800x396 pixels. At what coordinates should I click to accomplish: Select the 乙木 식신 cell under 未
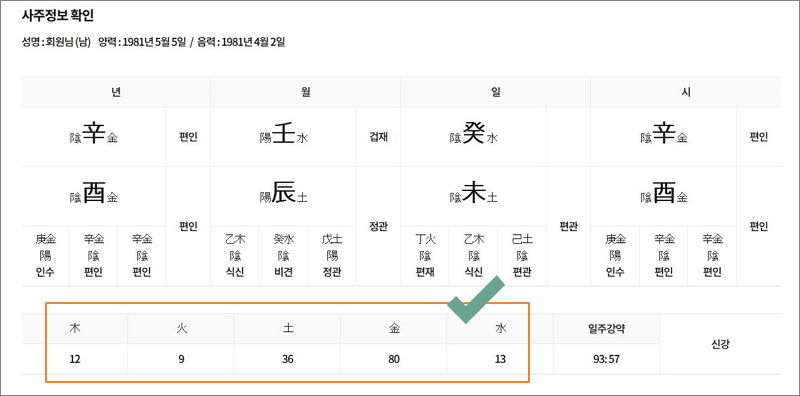point(473,256)
